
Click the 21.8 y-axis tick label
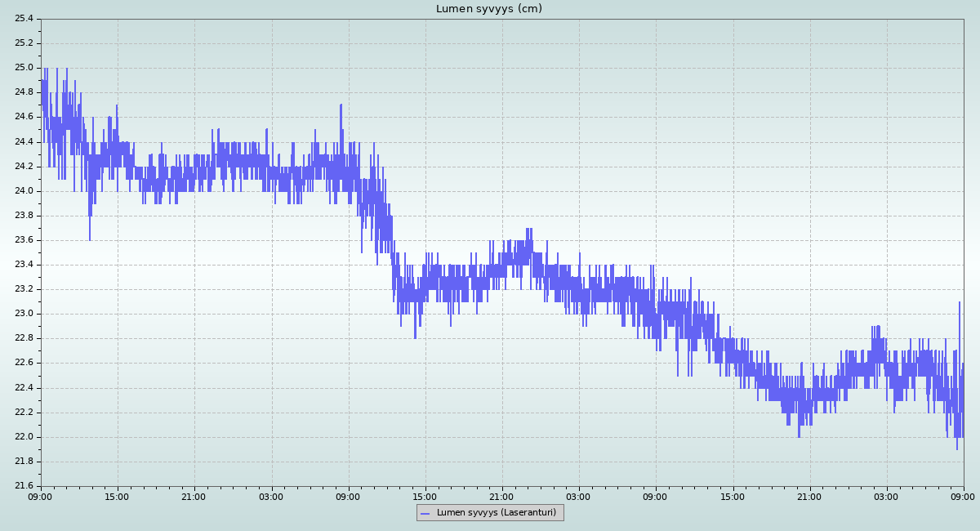(24, 461)
